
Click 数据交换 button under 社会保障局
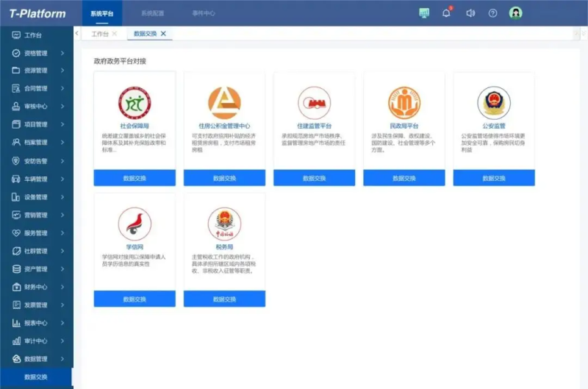(x=135, y=178)
